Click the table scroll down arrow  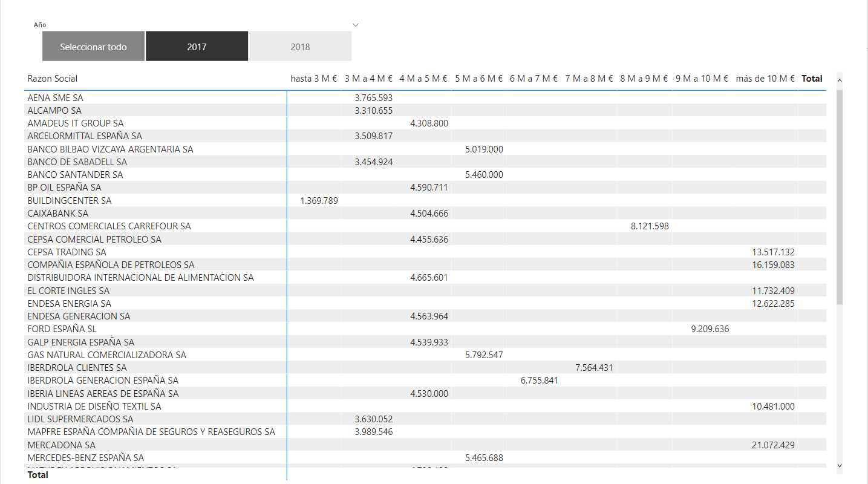(x=839, y=465)
